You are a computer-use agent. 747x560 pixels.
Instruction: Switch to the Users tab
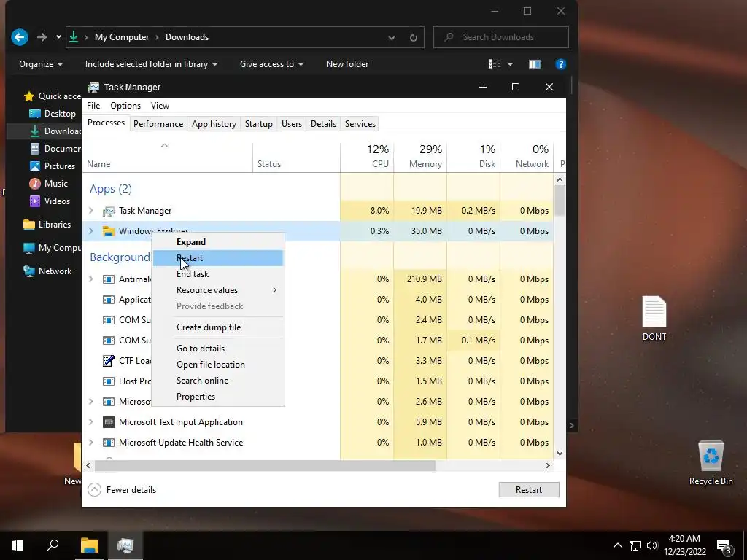[x=292, y=124]
